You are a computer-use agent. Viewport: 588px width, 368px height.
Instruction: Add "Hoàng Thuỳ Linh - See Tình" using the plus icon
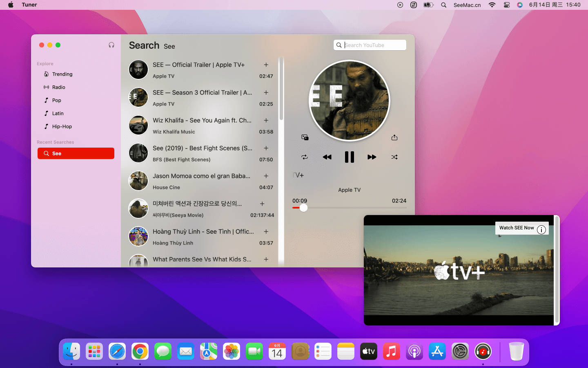click(266, 231)
